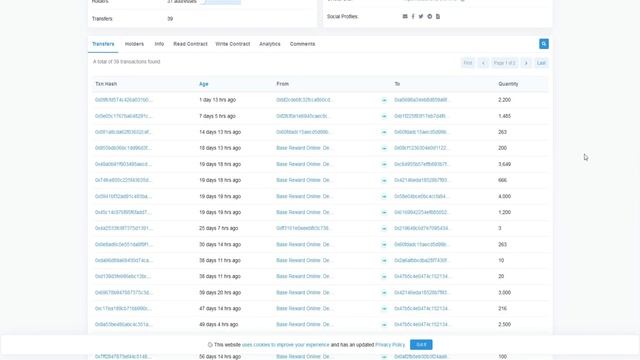Dismiss the cookie notice with Got it
The width and height of the screenshot is (640, 360).
(x=421, y=344)
